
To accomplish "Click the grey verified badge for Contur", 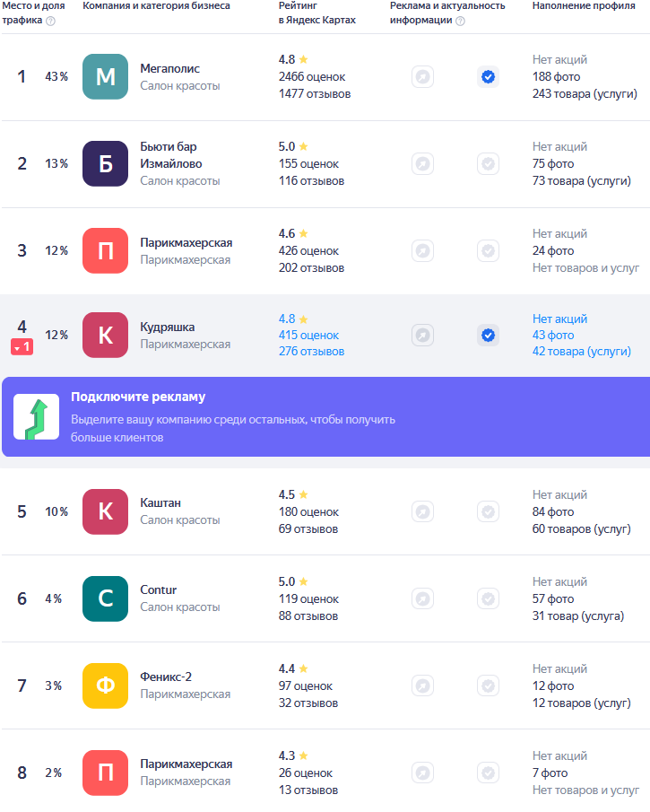I will tap(488, 599).
